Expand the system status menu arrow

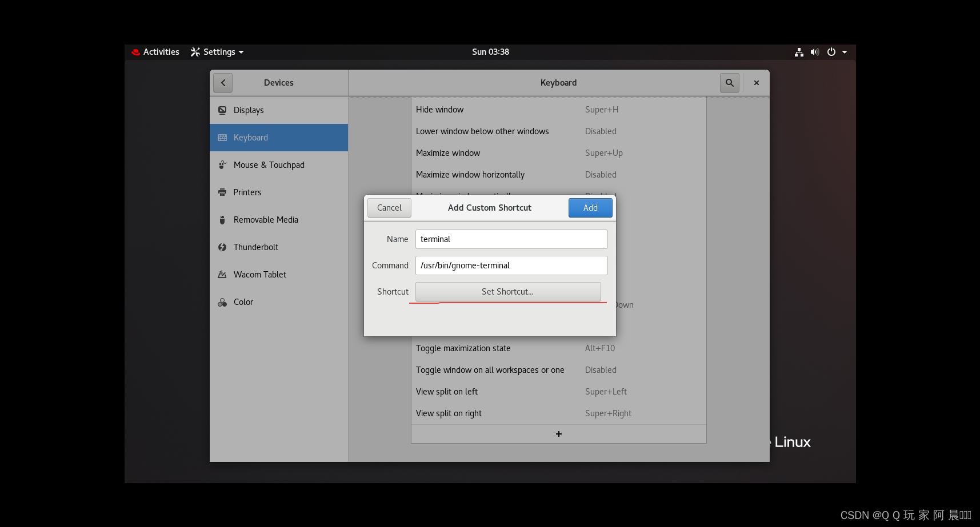pyautogui.click(x=845, y=52)
